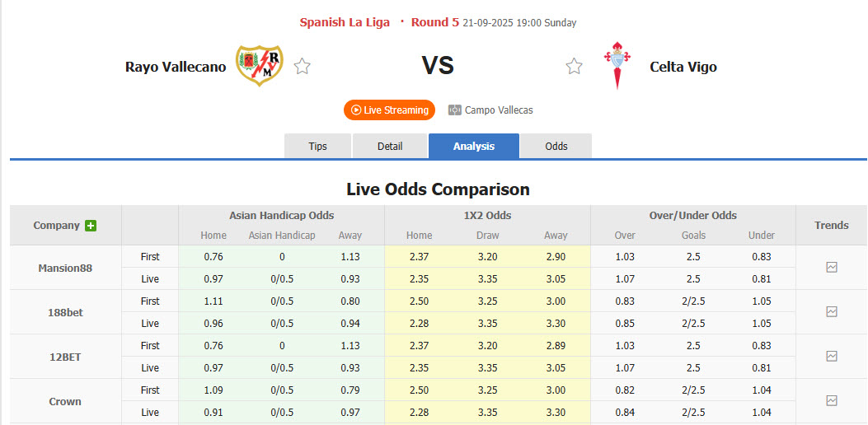Select the Analysis tab
Screen dimensions: 868x425
coord(474,147)
